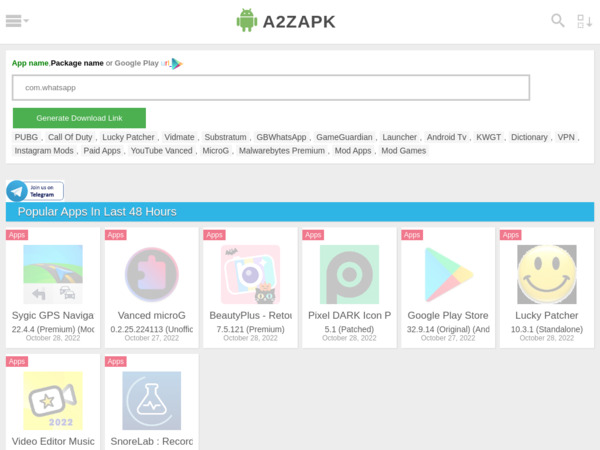600x450 pixels.
Task: Click version text 10.3.1 (Standalone)
Action: [547, 329]
